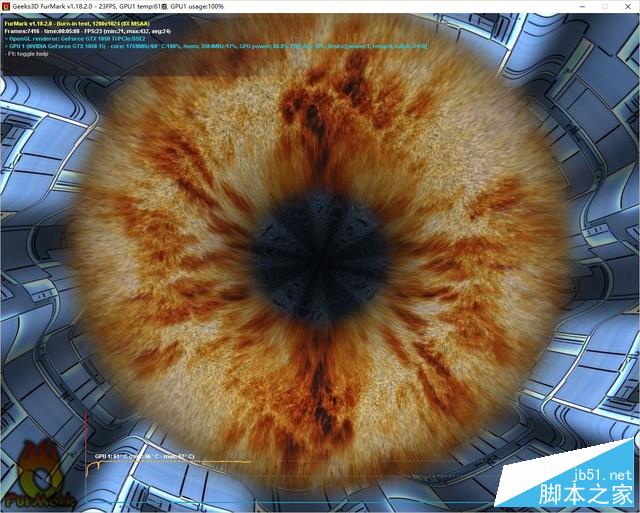Click the cyan baseline along the bottom edge
Viewport: 640px width, 513px height.
tap(350, 501)
